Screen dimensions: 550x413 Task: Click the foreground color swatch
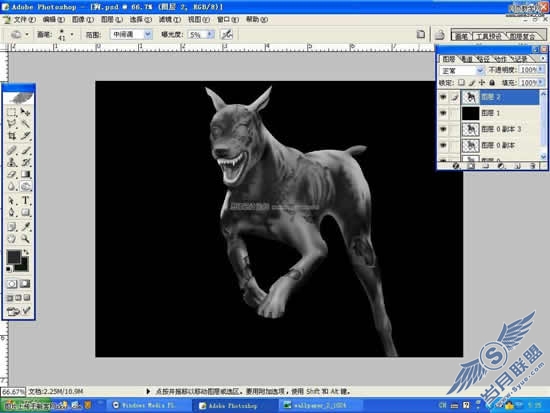(x=14, y=257)
